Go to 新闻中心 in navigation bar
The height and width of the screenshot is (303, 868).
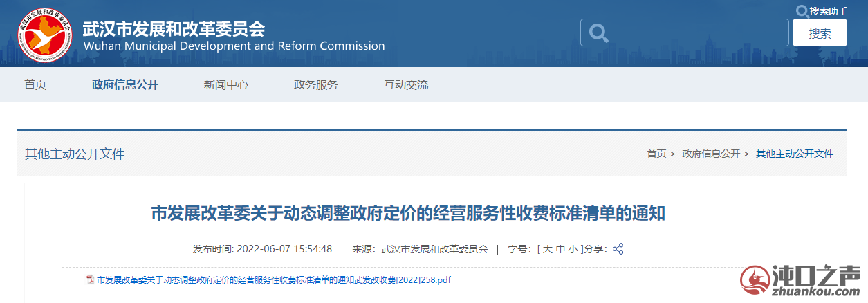(x=226, y=84)
